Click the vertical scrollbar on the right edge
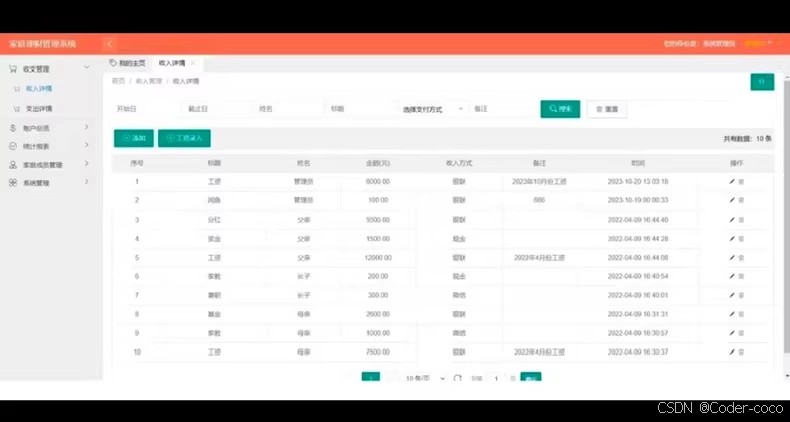 click(787, 217)
